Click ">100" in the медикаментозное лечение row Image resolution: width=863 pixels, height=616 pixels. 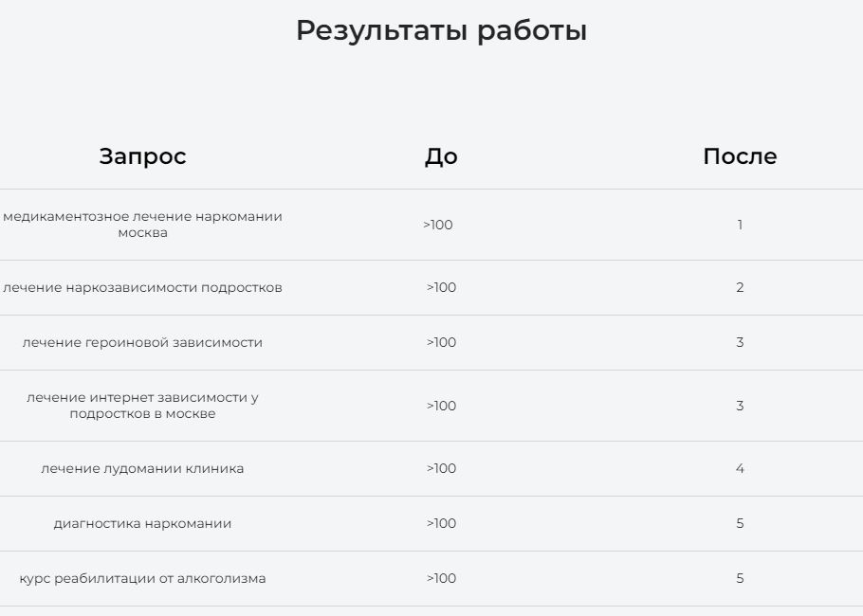(x=438, y=225)
